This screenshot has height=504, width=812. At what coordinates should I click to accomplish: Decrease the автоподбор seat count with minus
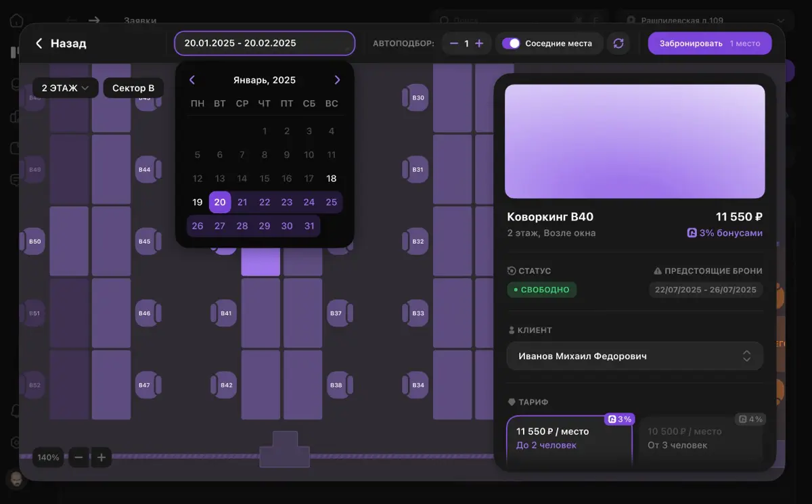click(454, 43)
